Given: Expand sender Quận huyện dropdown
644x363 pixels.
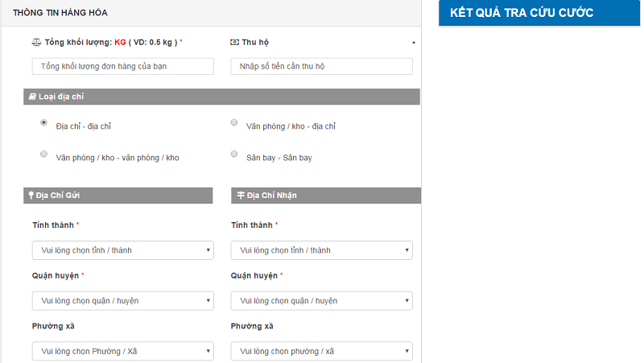Looking at the screenshot, I should click(x=122, y=301).
